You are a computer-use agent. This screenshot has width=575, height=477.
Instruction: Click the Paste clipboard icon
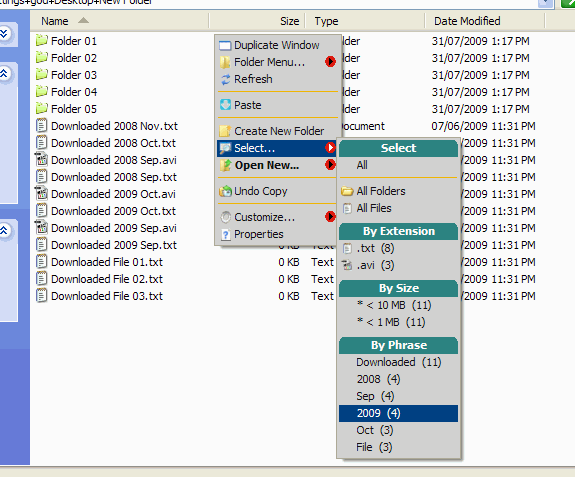(225, 105)
